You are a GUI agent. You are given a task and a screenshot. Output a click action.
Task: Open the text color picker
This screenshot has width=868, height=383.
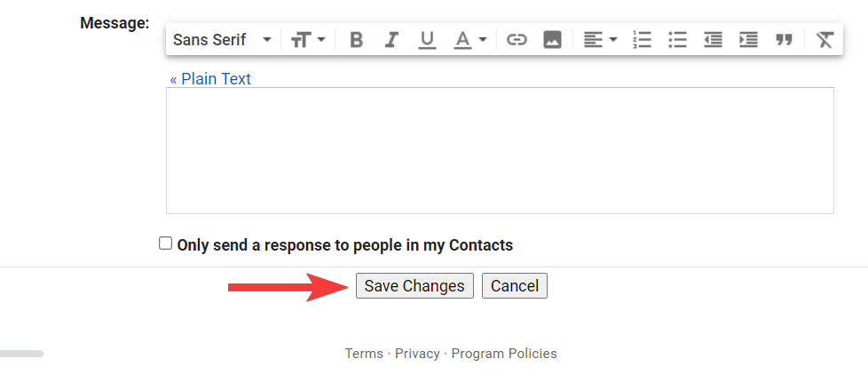click(x=470, y=40)
